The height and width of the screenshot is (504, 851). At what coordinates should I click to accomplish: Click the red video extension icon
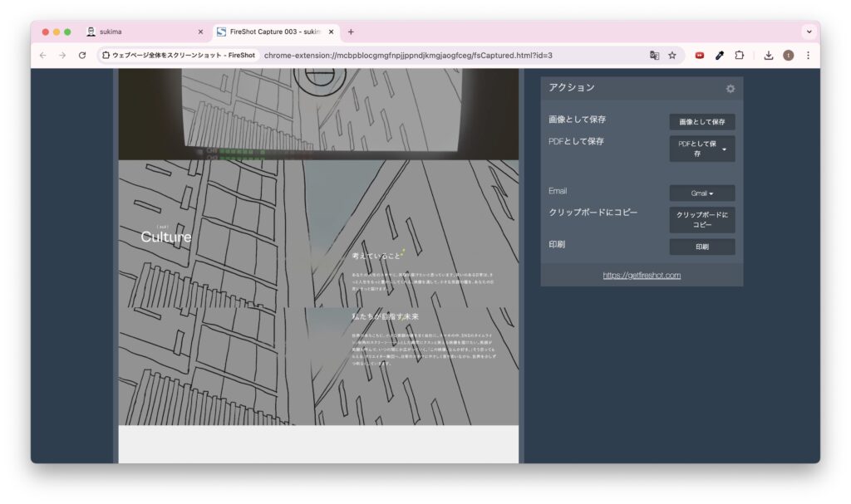(x=700, y=55)
